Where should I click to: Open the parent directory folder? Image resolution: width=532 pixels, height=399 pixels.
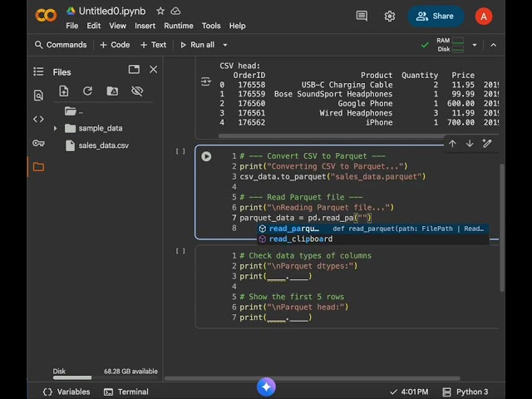(x=74, y=111)
